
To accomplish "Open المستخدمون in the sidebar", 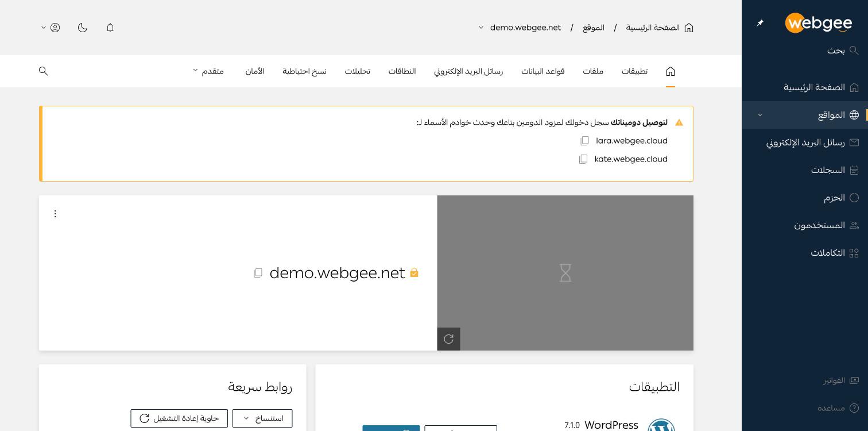I will tap(805, 225).
